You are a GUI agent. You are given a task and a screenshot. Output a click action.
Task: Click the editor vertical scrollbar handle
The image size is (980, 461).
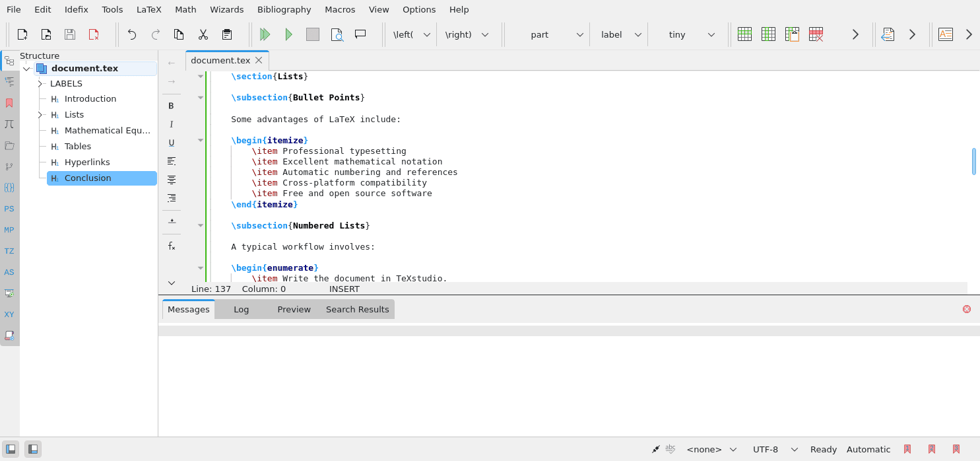(974, 161)
